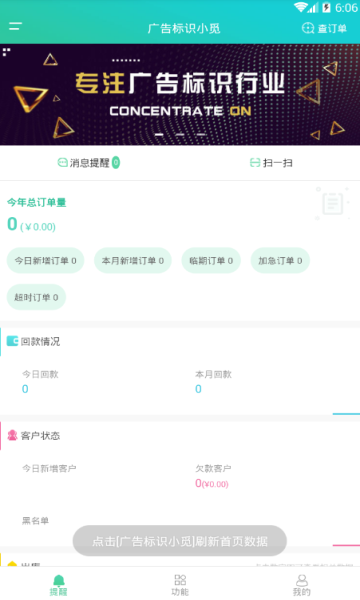The height and width of the screenshot is (600, 360).
Task: Tap the 回款情况 wallet icon
Action: tap(13, 341)
